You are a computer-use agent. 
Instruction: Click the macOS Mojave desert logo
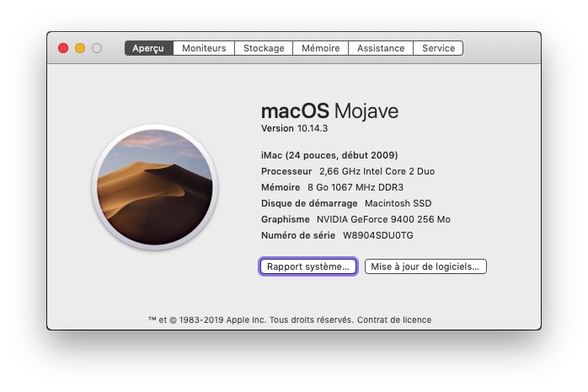pyautogui.click(x=155, y=187)
